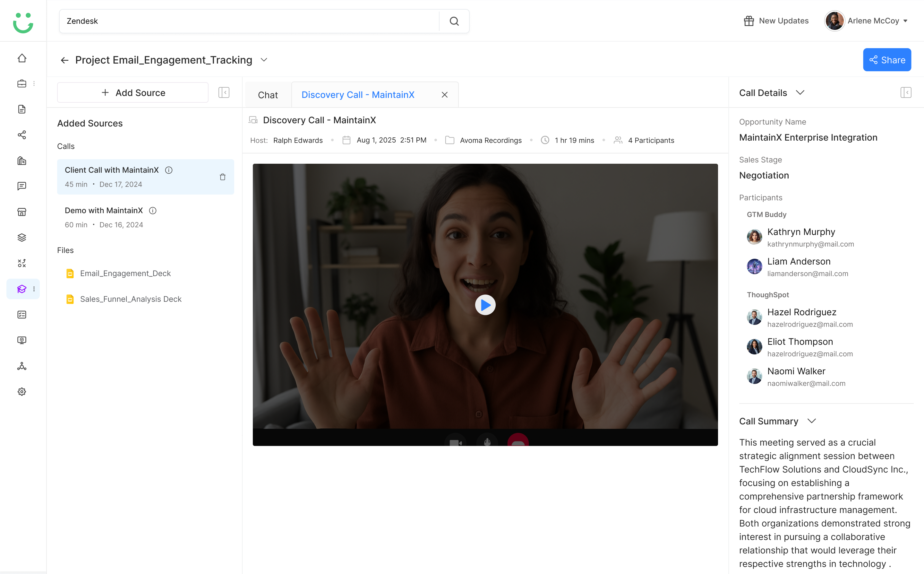
Task: Open Arlene McCoy account menu
Action: (866, 21)
